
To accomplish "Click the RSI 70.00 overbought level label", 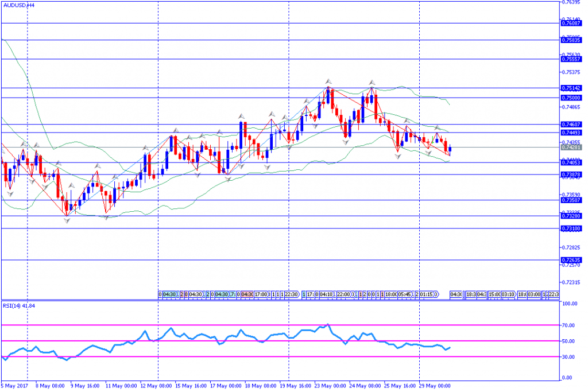I will (568, 325).
